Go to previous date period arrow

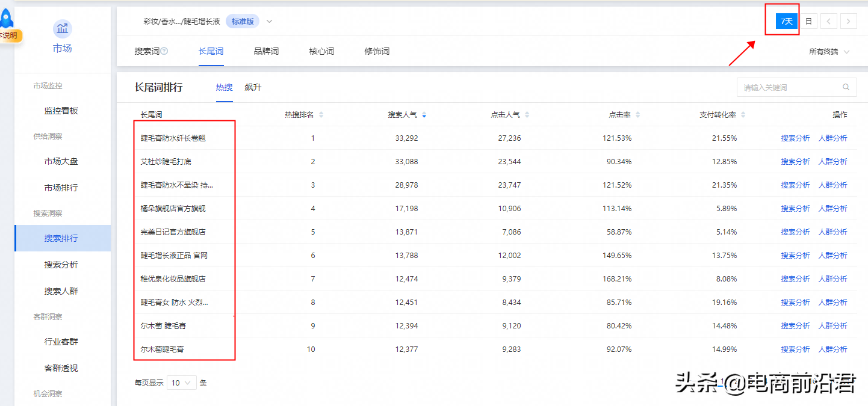point(828,21)
